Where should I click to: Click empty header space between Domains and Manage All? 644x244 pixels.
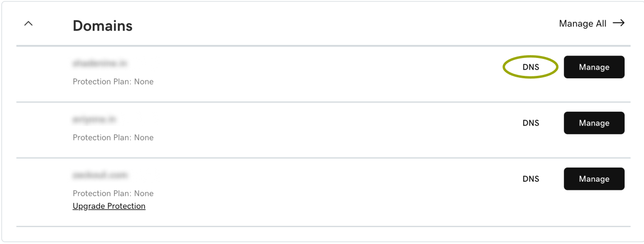(338, 24)
